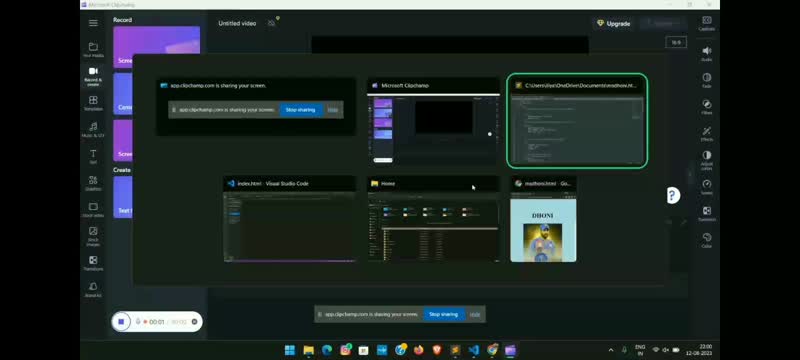This screenshot has width=800, height=360.
Task: Show hidden icons chevron in system tray
Action: [611, 350]
